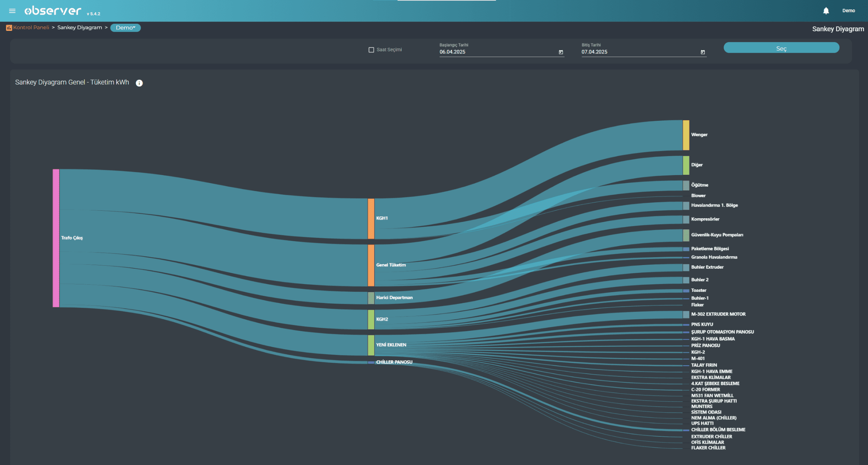Screen dimensions: 868x465
Task: Click the M-302 EXTRUDER MOTOR node
Action: [x=686, y=314]
